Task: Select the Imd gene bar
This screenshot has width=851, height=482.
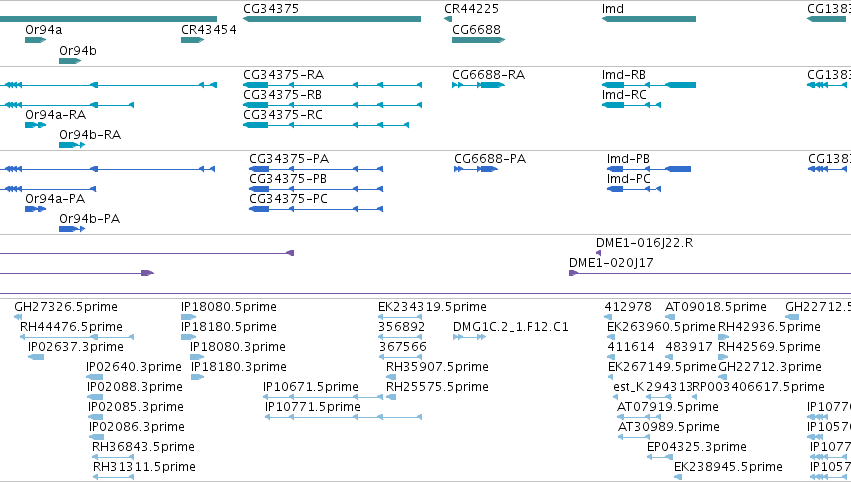Action: [649, 19]
